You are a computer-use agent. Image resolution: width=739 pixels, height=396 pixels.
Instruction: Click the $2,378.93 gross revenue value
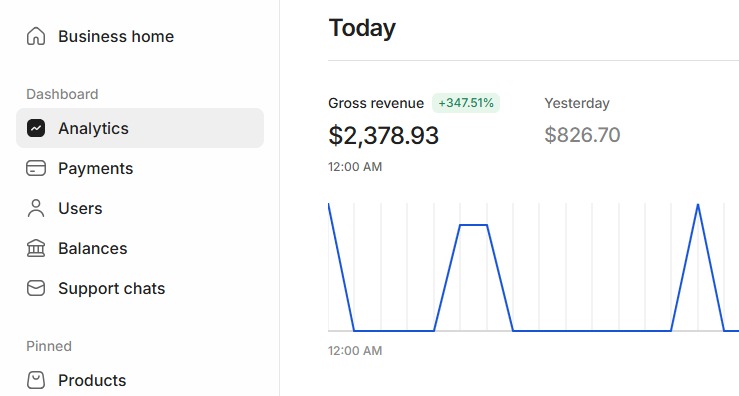coord(383,135)
